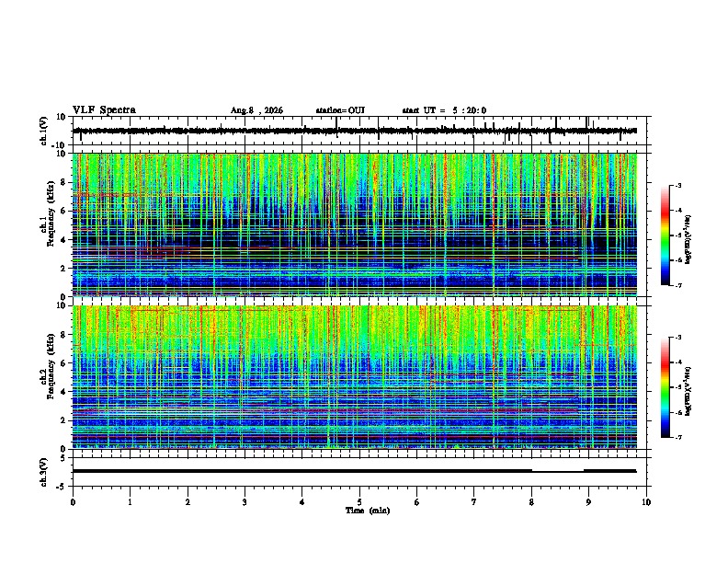Click the "-5" tick on ch.3(V) axis

coord(63,487)
